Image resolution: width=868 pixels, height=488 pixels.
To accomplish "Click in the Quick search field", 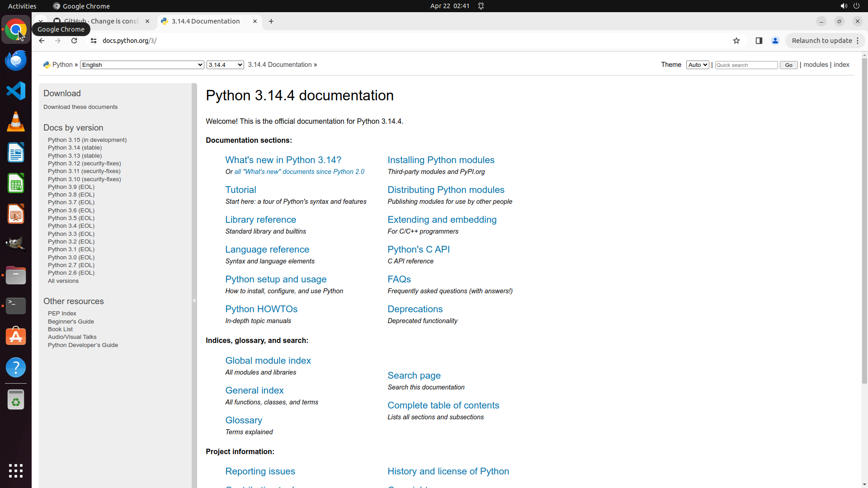I will pos(746,65).
